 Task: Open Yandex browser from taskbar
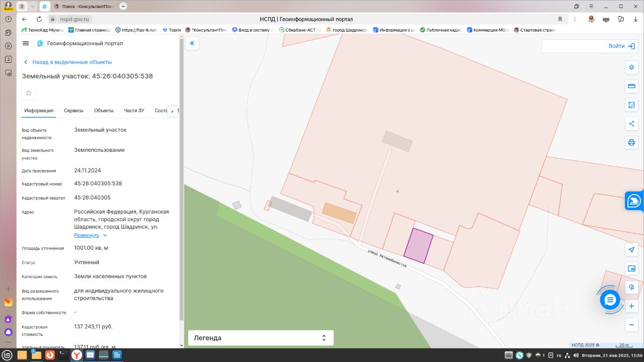click(76, 355)
